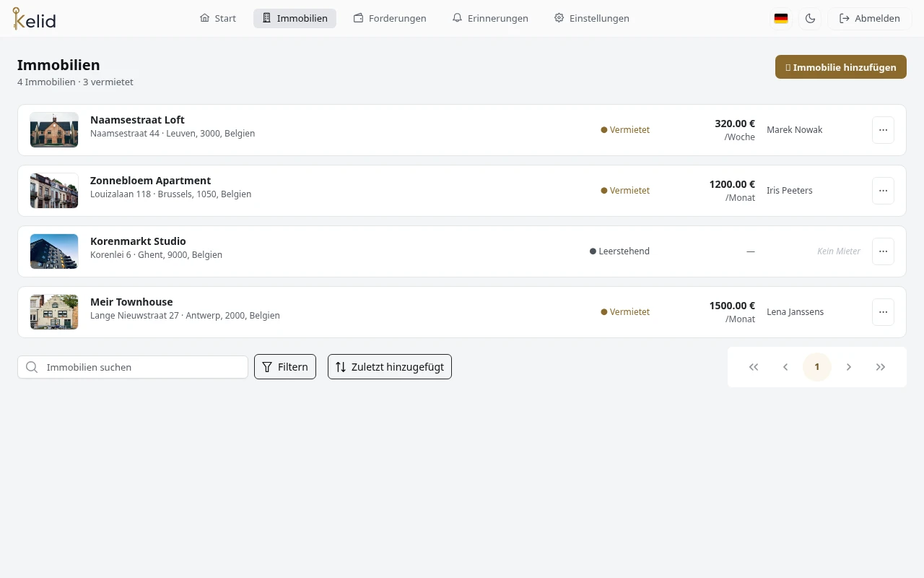This screenshot has width=924, height=578.
Task: Switch to the Immobilien tab
Action: click(295, 19)
